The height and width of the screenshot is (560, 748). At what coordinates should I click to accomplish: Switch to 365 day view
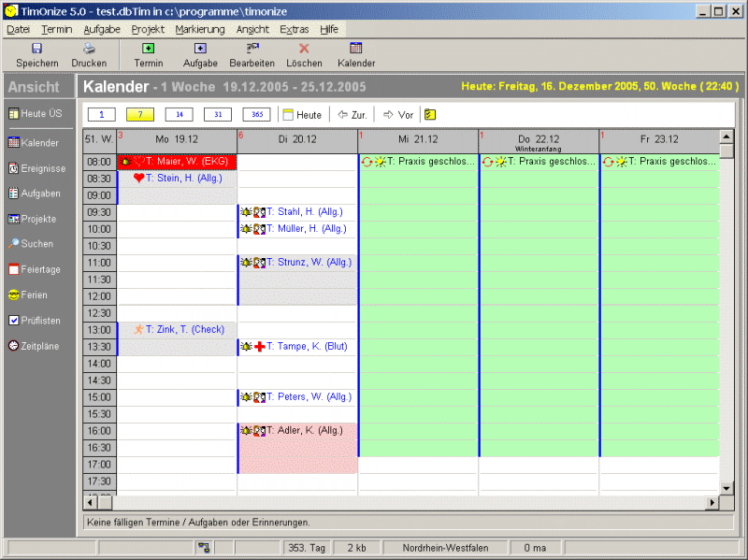pos(256,114)
